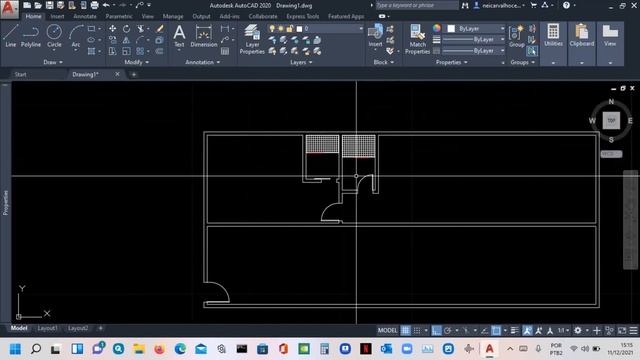Insert a Table from Annotation panel

(x=225, y=51)
